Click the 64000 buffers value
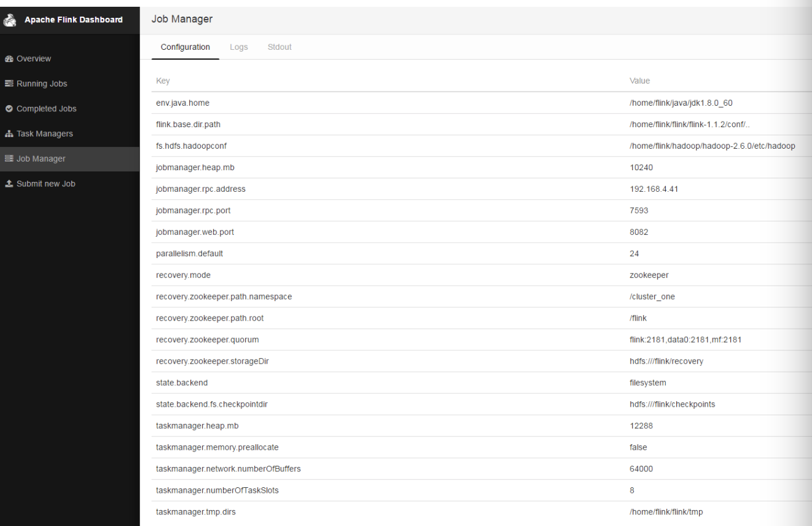The image size is (812, 526). tap(641, 469)
